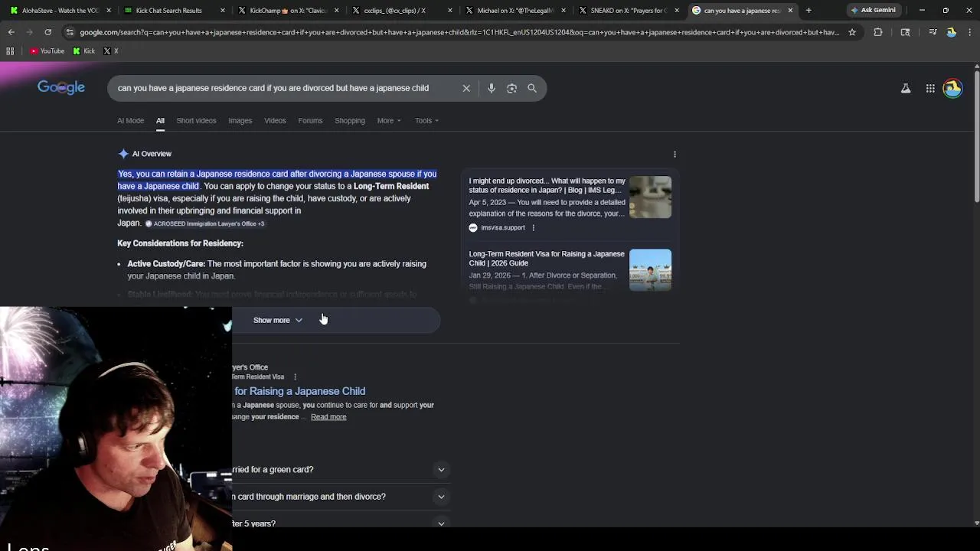Switch to AlohaSteve browser tab
The width and height of the screenshot is (980, 551).
[x=60, y=10]
